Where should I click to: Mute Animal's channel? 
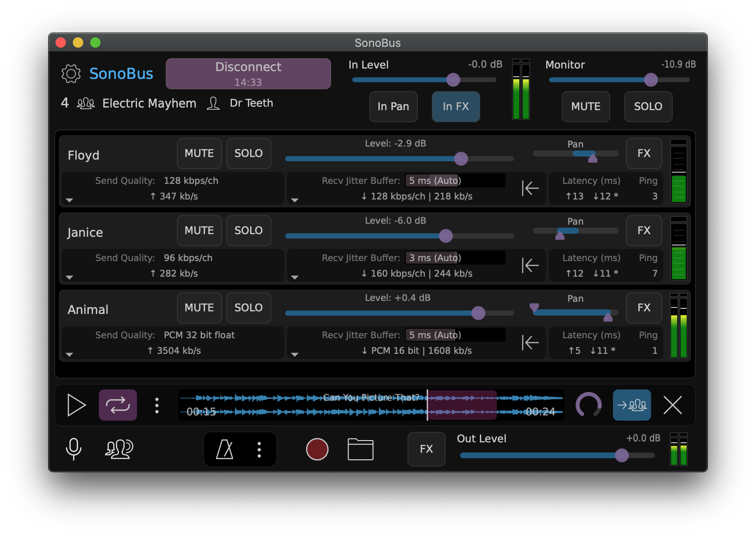click(x=199, y=308)
